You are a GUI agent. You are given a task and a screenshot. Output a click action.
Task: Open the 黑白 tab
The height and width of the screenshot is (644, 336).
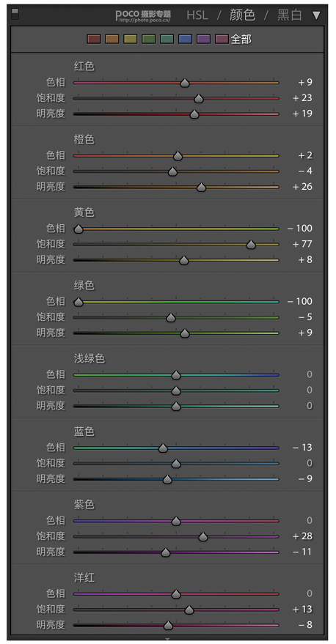coord(290,15)
